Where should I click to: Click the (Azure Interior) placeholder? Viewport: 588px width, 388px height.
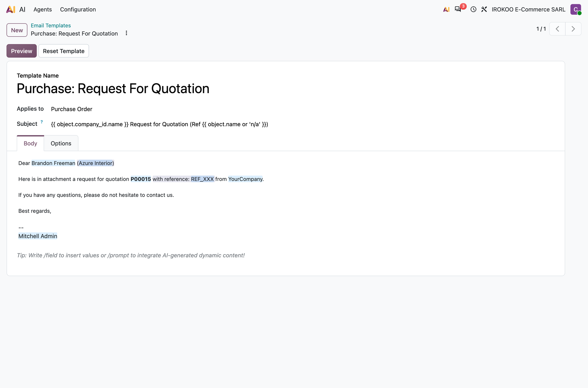tap(96, 163)
